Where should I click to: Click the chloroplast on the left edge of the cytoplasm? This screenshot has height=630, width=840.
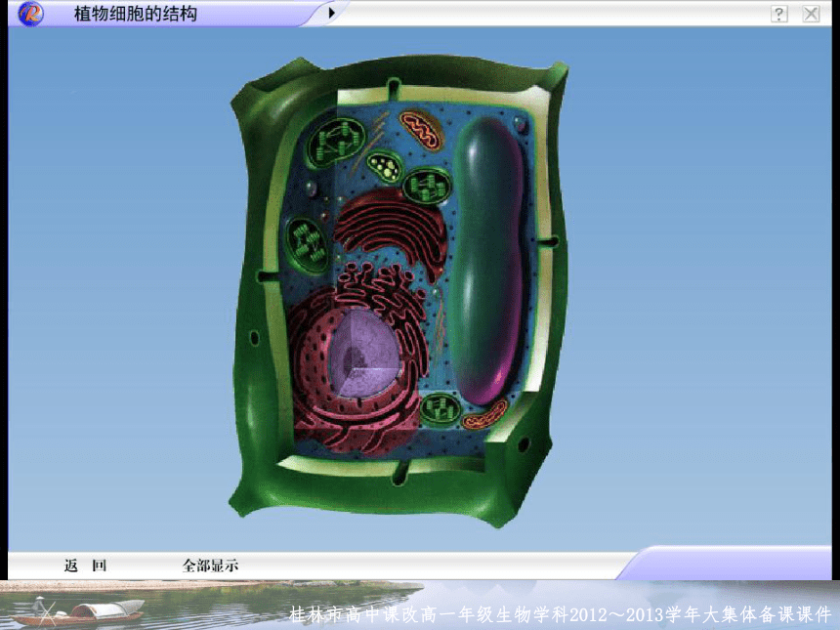click(x=308, y=244)
